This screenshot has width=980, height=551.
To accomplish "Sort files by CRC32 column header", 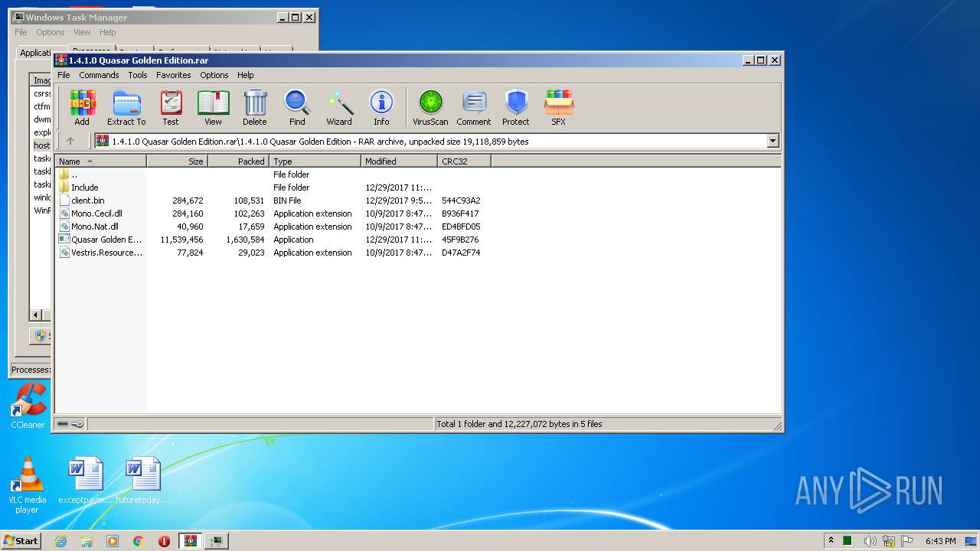I will [465, 161].
